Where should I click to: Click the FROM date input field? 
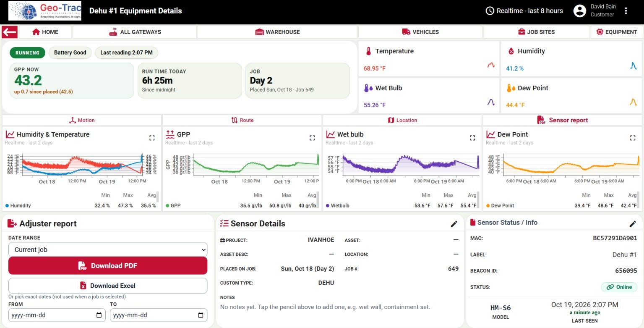coord(57,315)
